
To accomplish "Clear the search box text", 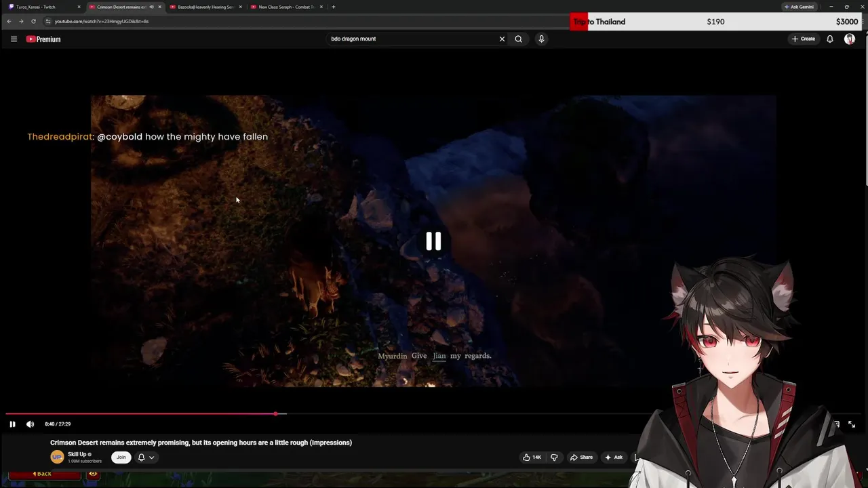I will coord(502,39).
